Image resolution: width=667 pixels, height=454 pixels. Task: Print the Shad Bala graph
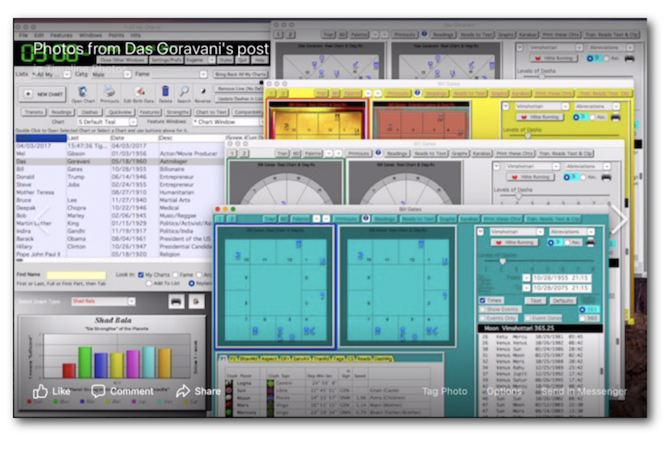(177, 301)
